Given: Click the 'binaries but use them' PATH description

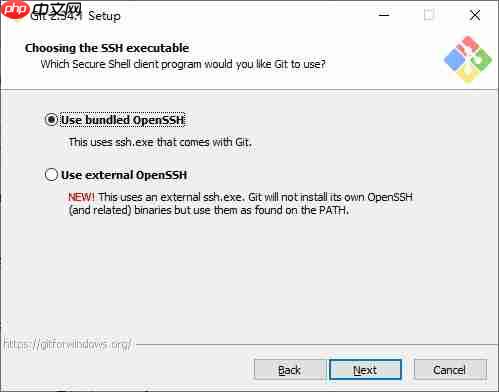Looking at the screenshot, I should 208,210.
